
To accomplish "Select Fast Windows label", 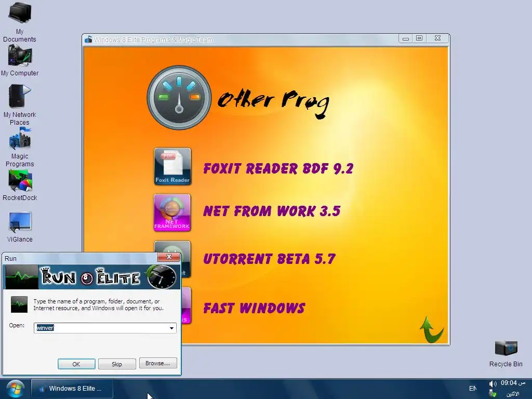I will tap(254, 308).
